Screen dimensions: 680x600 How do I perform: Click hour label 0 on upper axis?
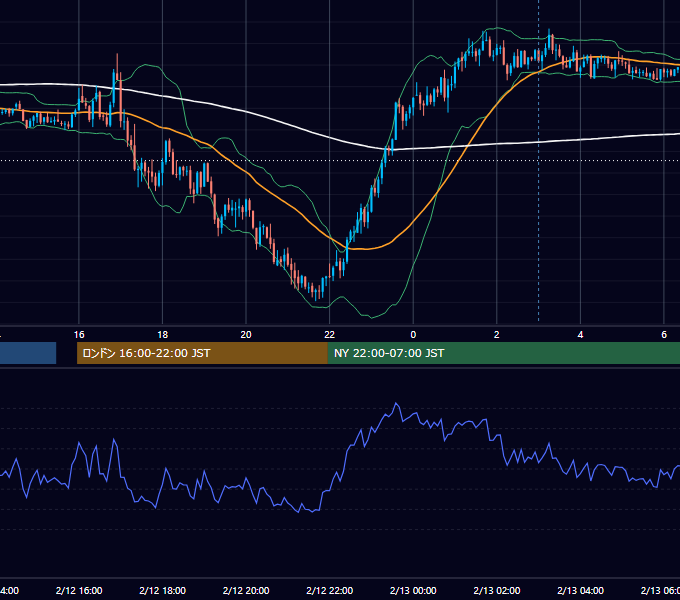pos(413,335)
